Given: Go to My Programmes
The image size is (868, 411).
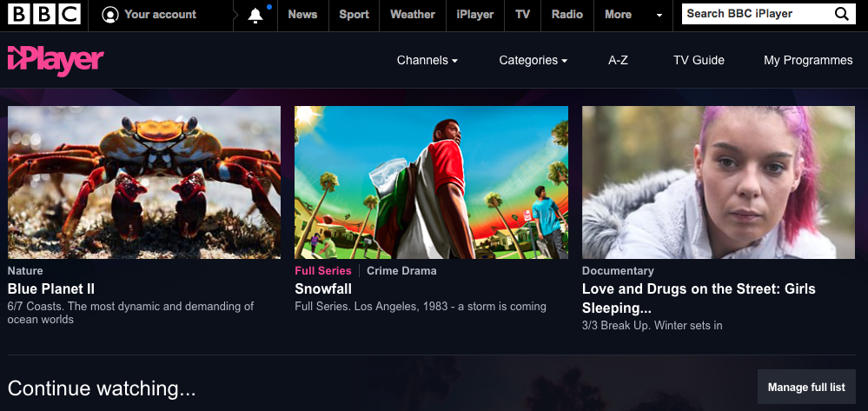Looking at the screenshot, I should point(808,61).
